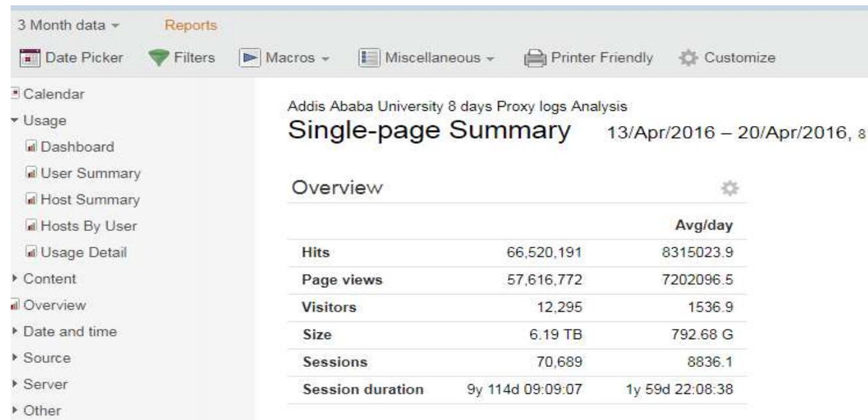Screen dimensions: 868x420
Task: Click the average value 792.68 G
Action: (x=701, y=335)
